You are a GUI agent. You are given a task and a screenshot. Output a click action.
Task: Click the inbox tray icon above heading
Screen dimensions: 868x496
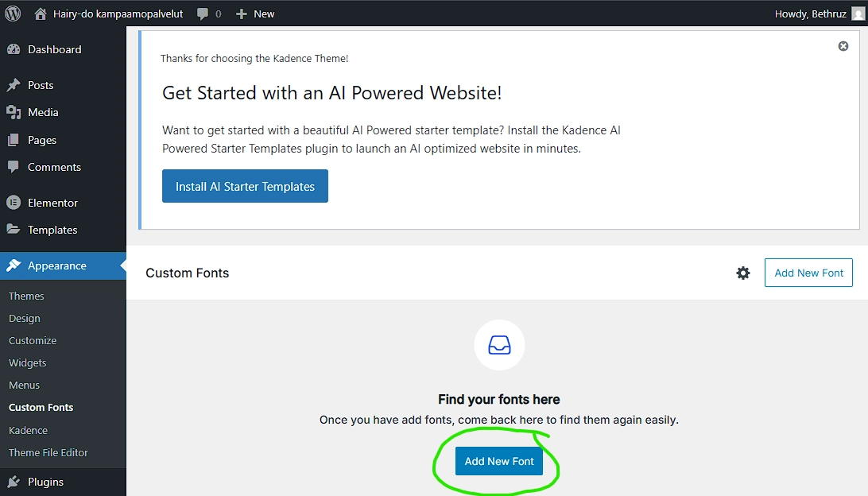click(x=499, y=345)
